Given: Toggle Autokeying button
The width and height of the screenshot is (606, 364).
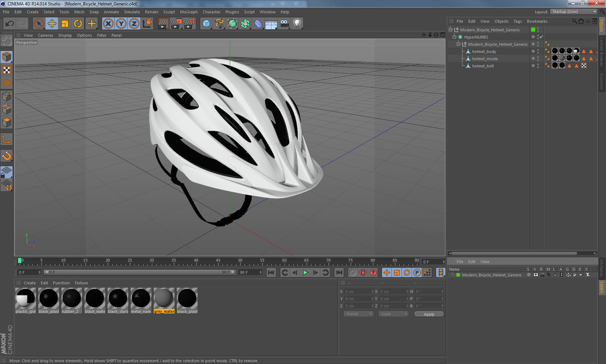Looking at the screenshot, I should click(x=363, y=272).
